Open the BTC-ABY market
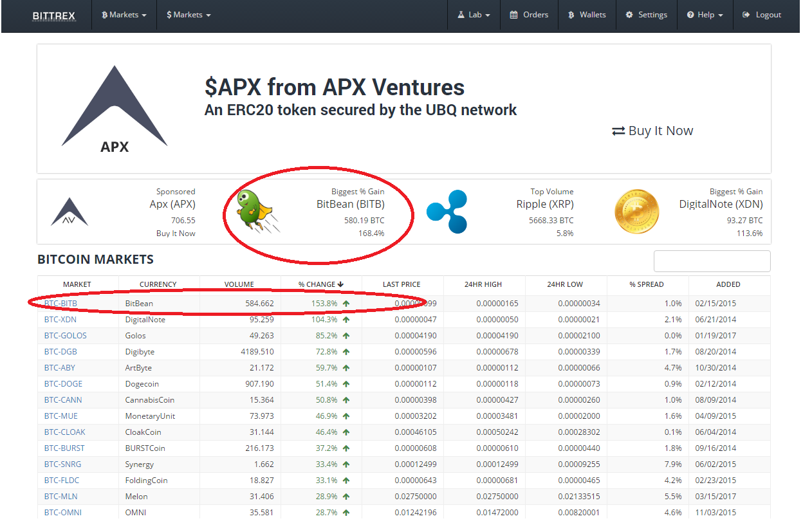Viewport: 803px width, 532px height. (60, 367)
